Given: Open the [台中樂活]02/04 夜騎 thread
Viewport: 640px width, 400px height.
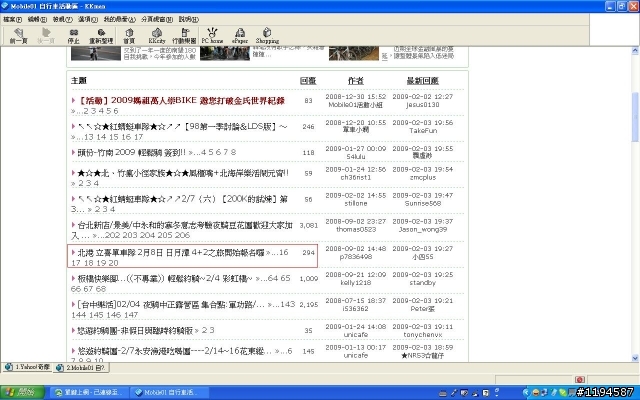Looking at the screenshot, I should pyautogui.click(x=171, y=304).
